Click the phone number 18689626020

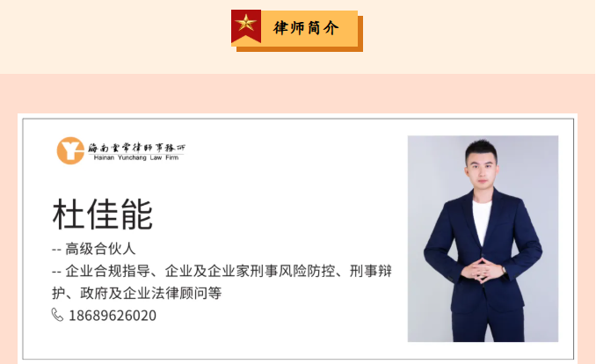(x=113, y=316)
